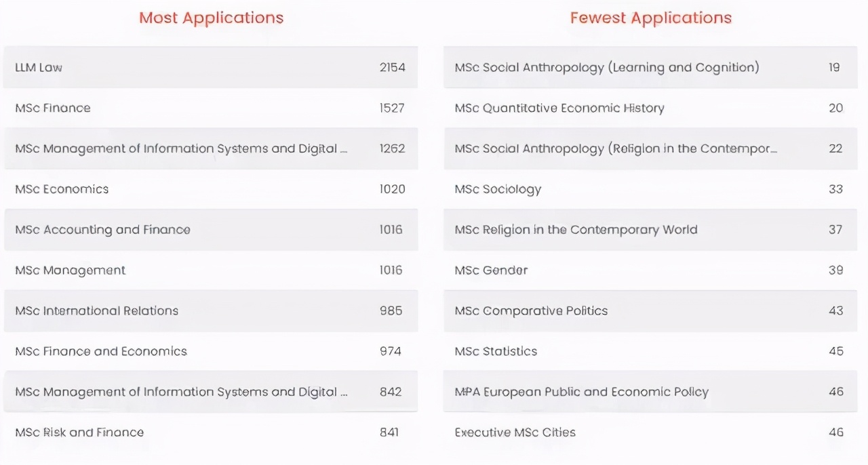This screenshot has width=868, height=465.
Task: Click the "Most Applications" heading
Action: click(x=211, y=18)
